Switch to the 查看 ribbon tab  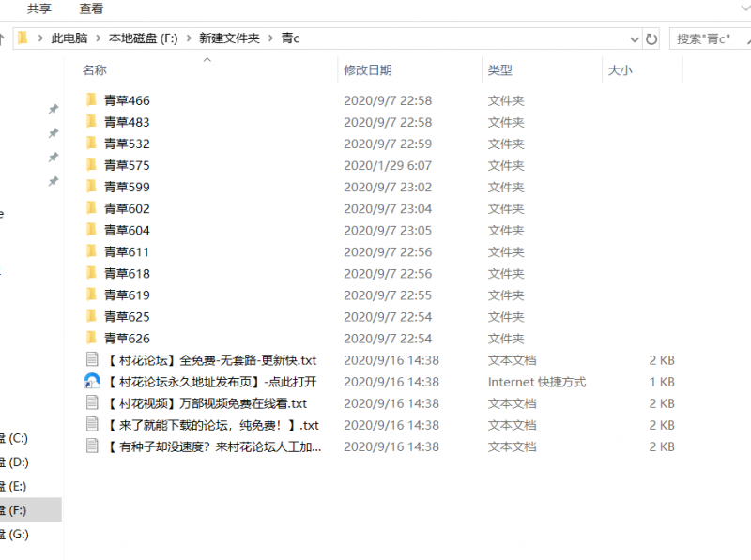90,9
